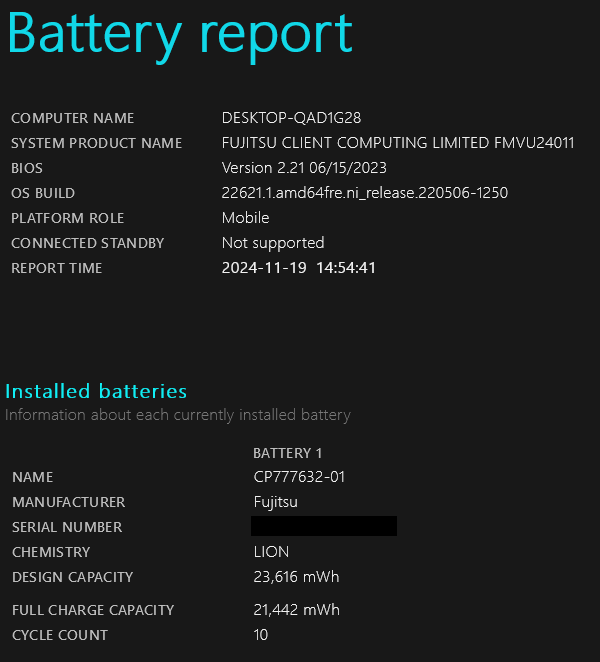This screenshot has width=600, height=662.
Task: Click the OS build 22621.1 value
Action: pyautogui.click(x=365, y=193)
